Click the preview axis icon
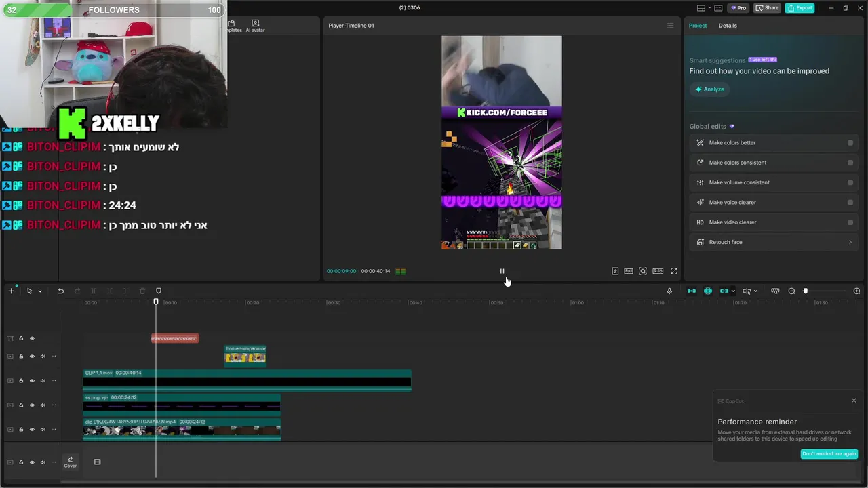 [x=747, y=291]
